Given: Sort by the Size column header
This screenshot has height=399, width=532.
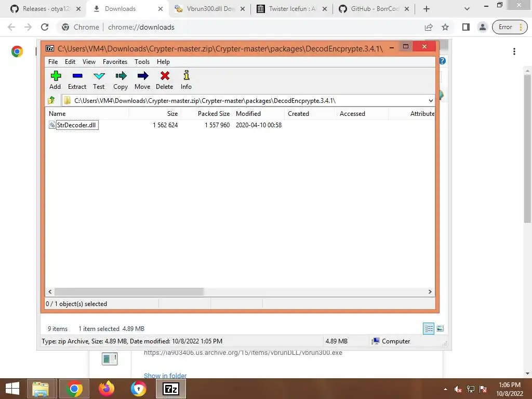Looking at the screenshot, I should click(x=154, y=114).
